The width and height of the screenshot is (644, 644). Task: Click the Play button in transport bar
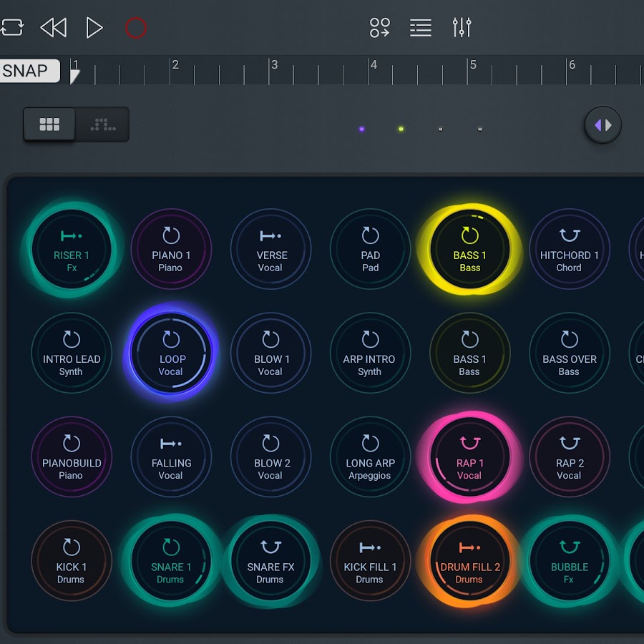click(94, 28)
